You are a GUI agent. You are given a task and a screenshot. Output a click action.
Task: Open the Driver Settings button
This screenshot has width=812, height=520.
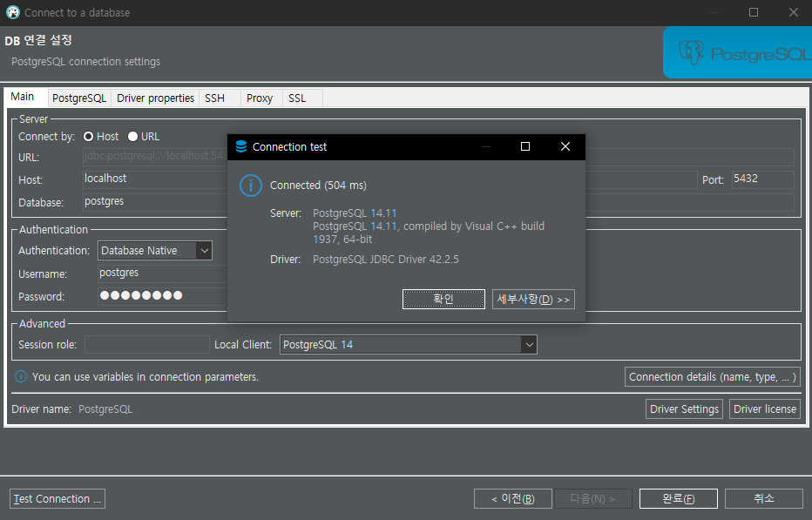pyautogui.click(x=684, y=409)
